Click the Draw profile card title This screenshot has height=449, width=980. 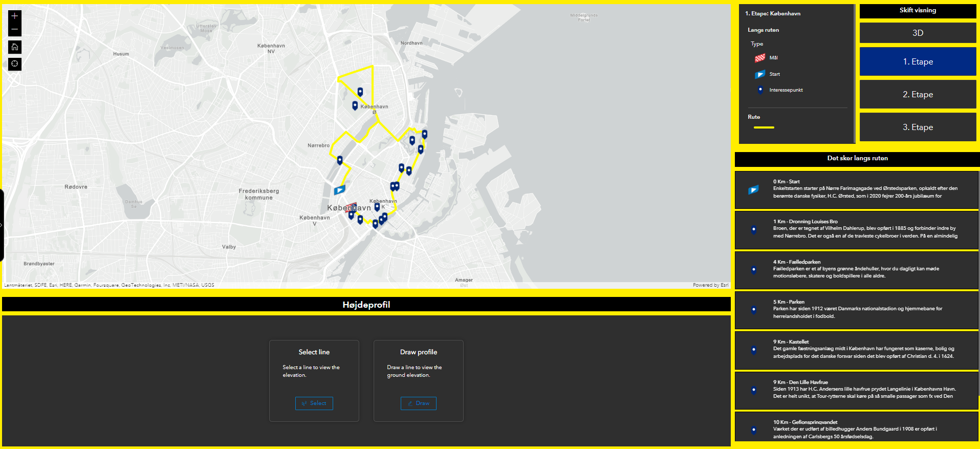click(419, 352)
